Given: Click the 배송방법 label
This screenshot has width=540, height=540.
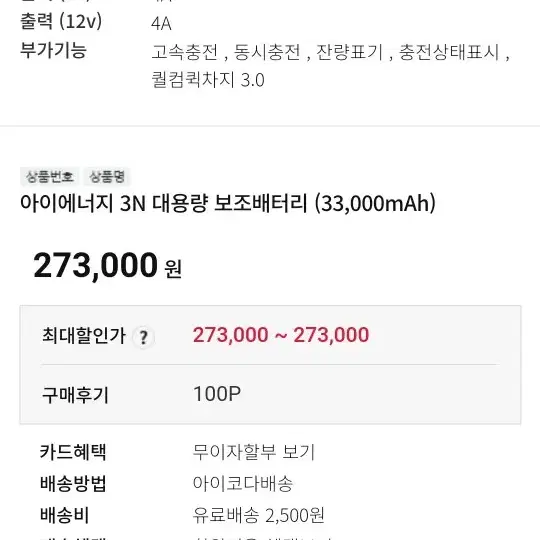Looking at the screenshot, I should pos(73,483).
